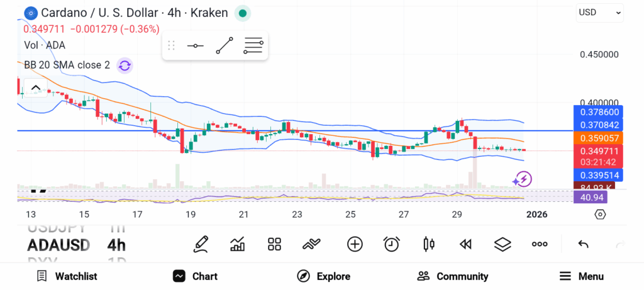
Task: Add a symbol with the plus icon
Action: click(355, 244)
